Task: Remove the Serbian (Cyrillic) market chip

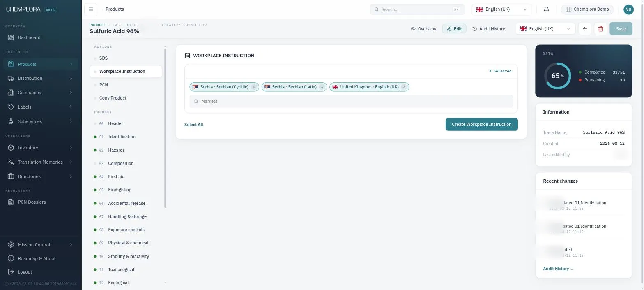Action: point(254,87)
